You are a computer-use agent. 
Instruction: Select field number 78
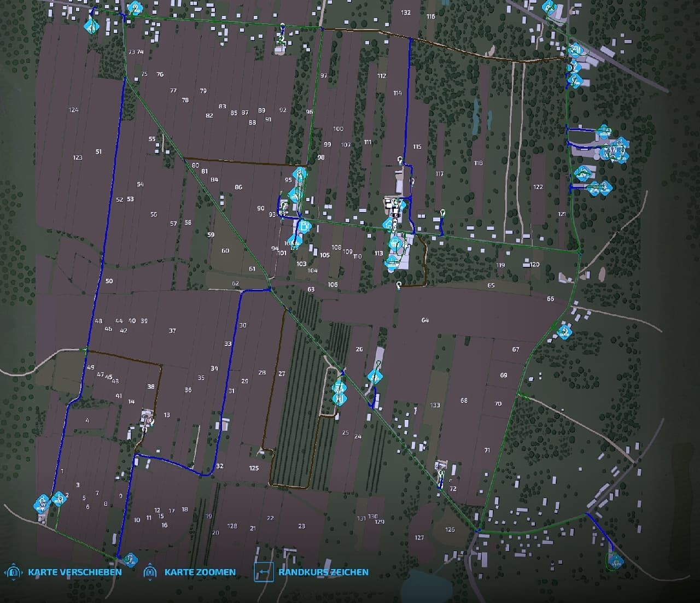tap(185, 100)
